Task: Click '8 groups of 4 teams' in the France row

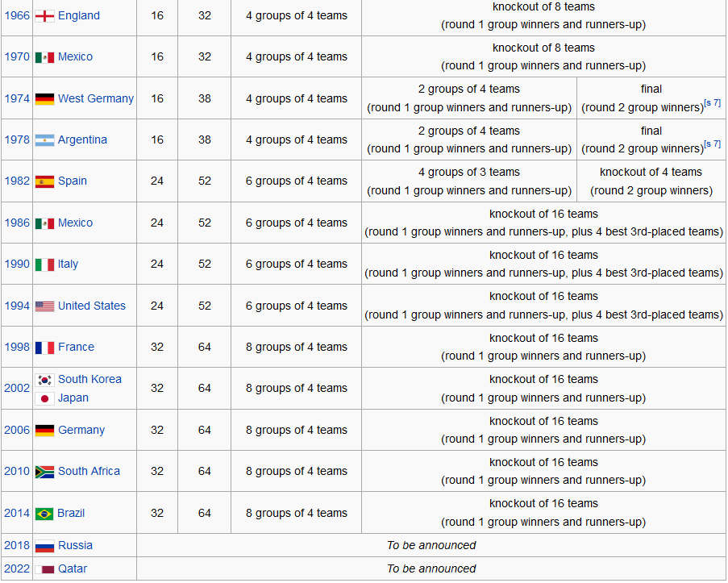Action: [x=296, y=347]
